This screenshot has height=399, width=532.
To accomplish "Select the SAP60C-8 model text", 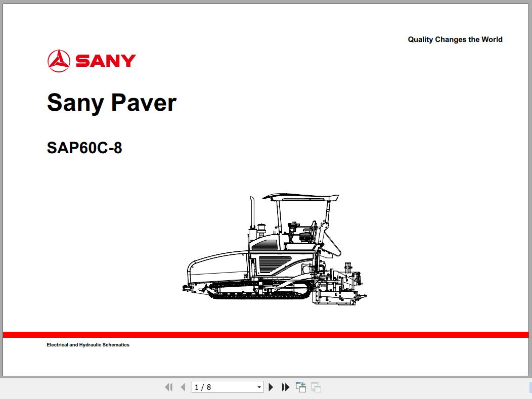I will pos(84,148).
